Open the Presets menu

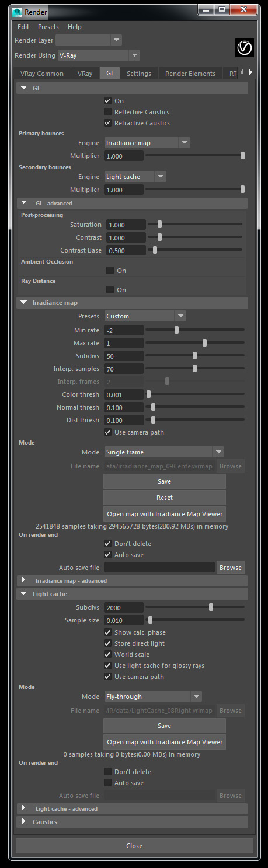point(48,27)
